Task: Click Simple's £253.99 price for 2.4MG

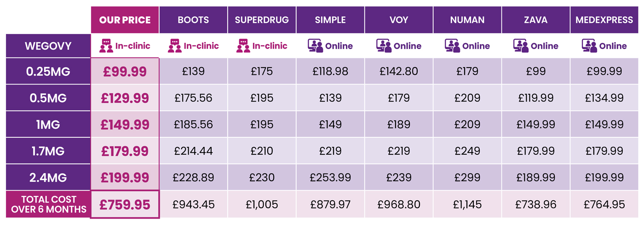Action: pos(330,177)
